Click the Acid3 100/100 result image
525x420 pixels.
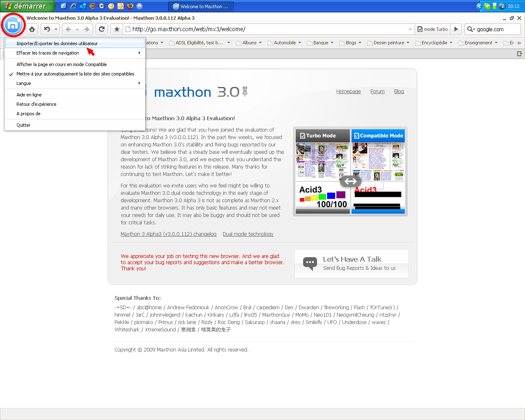pos(323,197)
